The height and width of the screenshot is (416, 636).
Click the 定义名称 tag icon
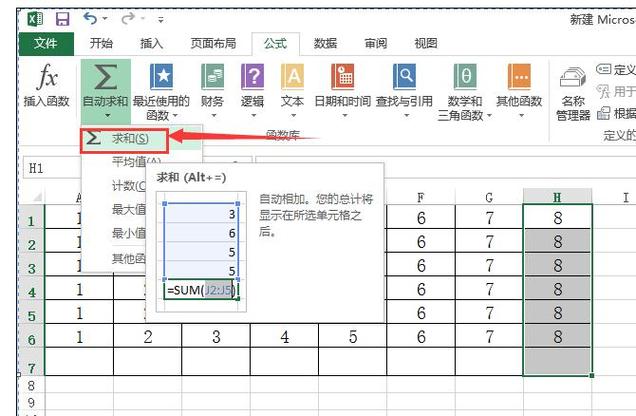click(x=604, y=69)
